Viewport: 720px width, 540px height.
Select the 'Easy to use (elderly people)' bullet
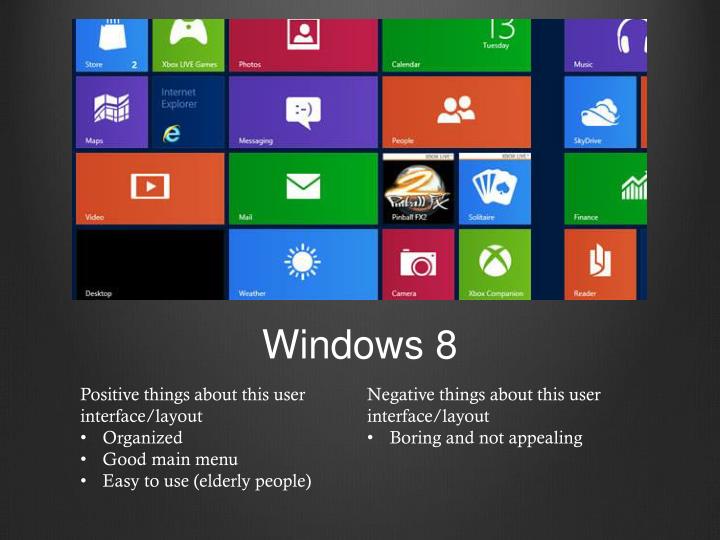coord(207,481)
